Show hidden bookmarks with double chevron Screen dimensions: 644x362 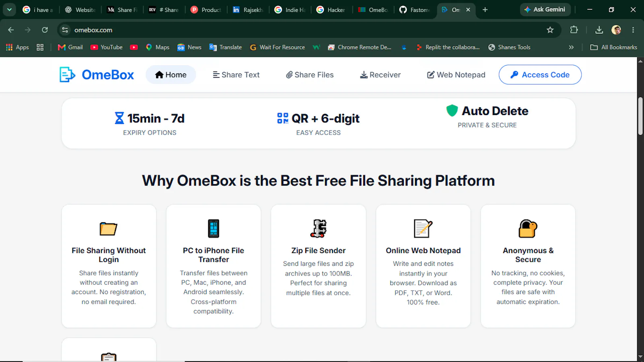[x=571, y=47]
